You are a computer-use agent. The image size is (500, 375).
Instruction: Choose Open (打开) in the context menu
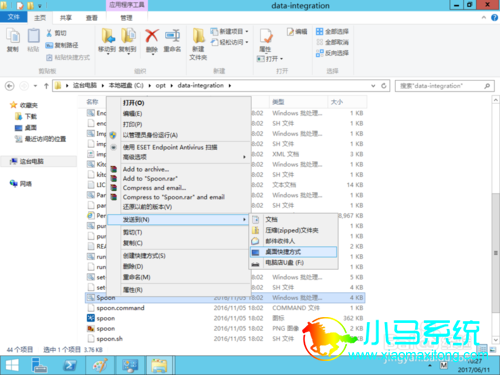(179, 103)
